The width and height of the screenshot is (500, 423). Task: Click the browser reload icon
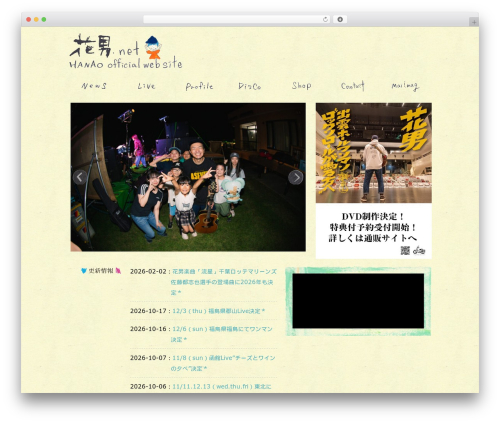tap(325, 19)
